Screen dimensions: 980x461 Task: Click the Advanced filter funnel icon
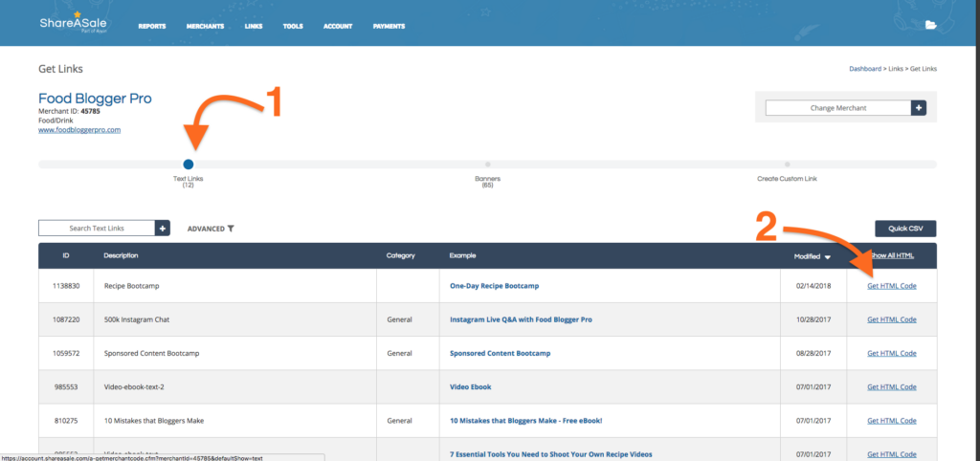click(231, 229)
